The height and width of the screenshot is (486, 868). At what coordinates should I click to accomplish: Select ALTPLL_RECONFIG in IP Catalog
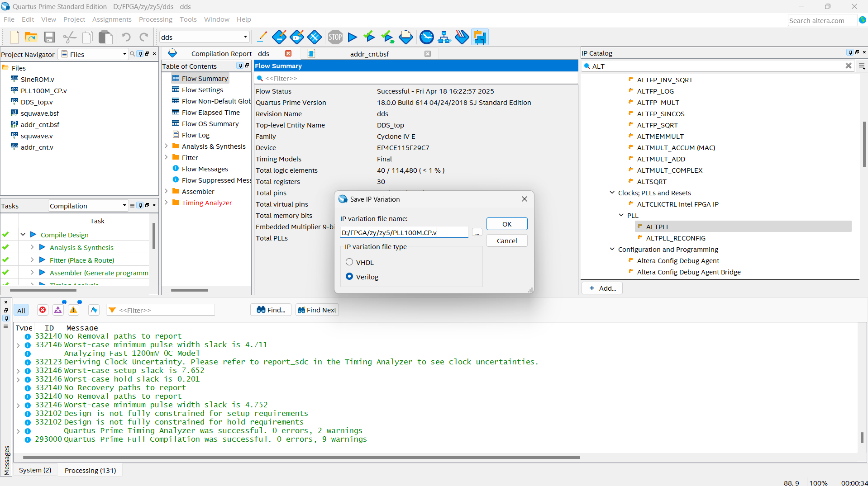coord(675,238)
